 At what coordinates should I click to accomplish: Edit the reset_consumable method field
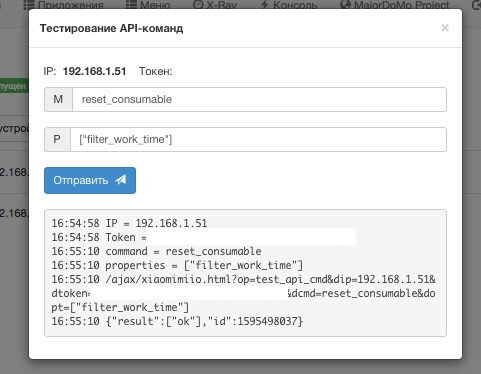259,99
